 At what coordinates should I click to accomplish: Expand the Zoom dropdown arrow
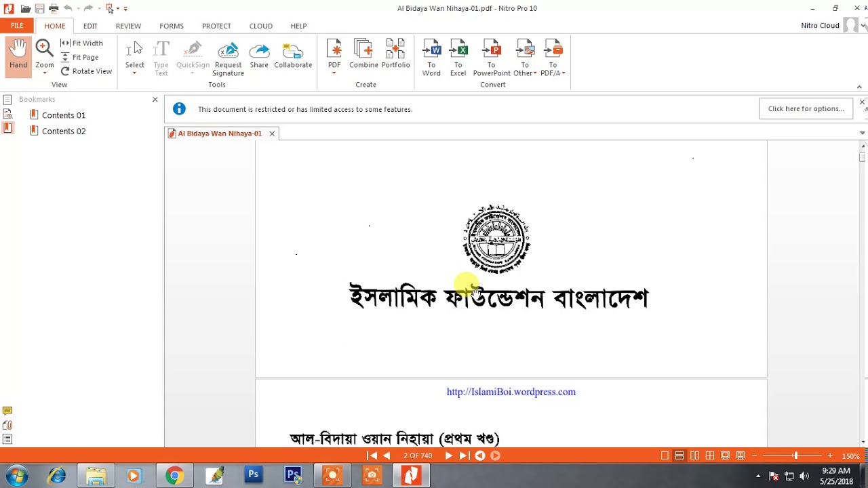[45, 73]
